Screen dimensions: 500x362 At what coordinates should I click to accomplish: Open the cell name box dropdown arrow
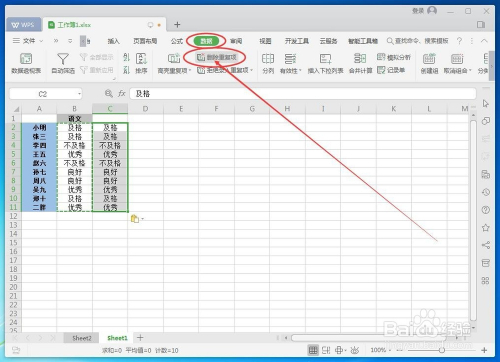click(x=79, y=94)
